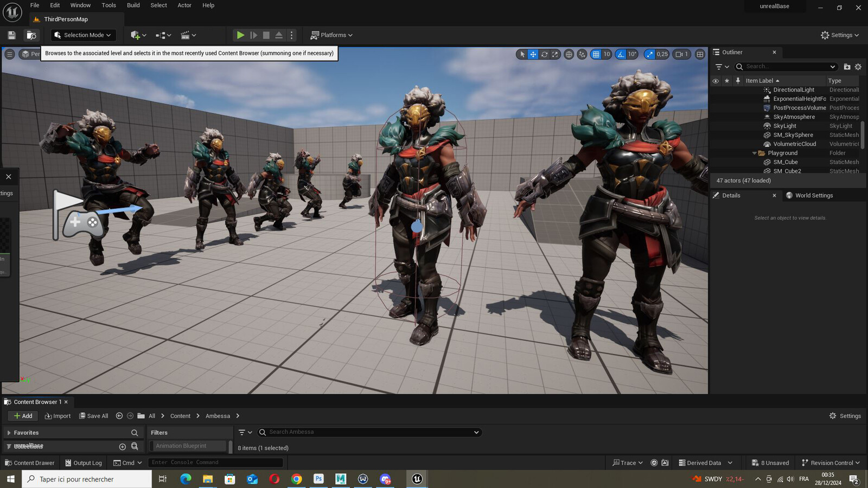Choose the Select objects arrow tool in viewport

522,54
